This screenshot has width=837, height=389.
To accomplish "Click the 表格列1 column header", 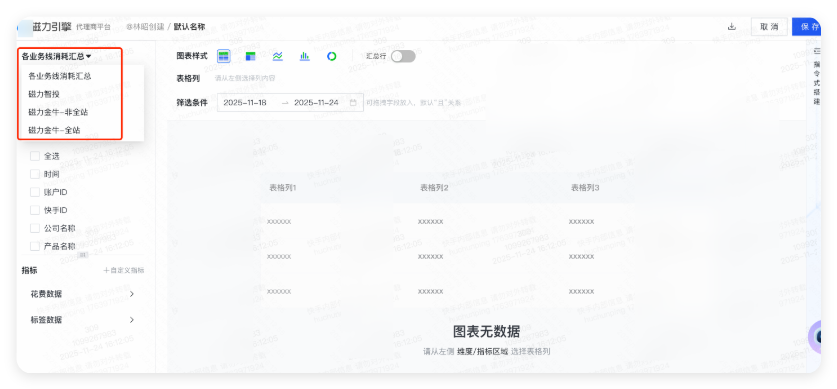I will point(282,188).
